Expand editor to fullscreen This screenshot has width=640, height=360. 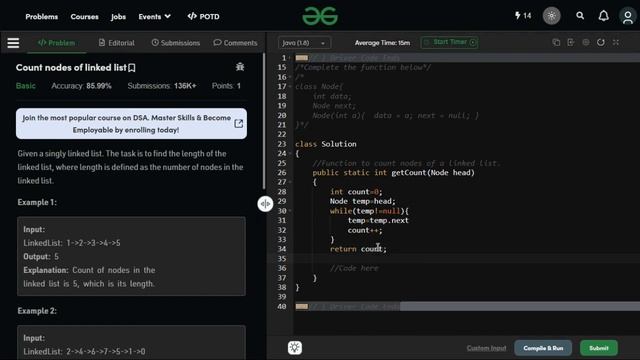point(616,42)
